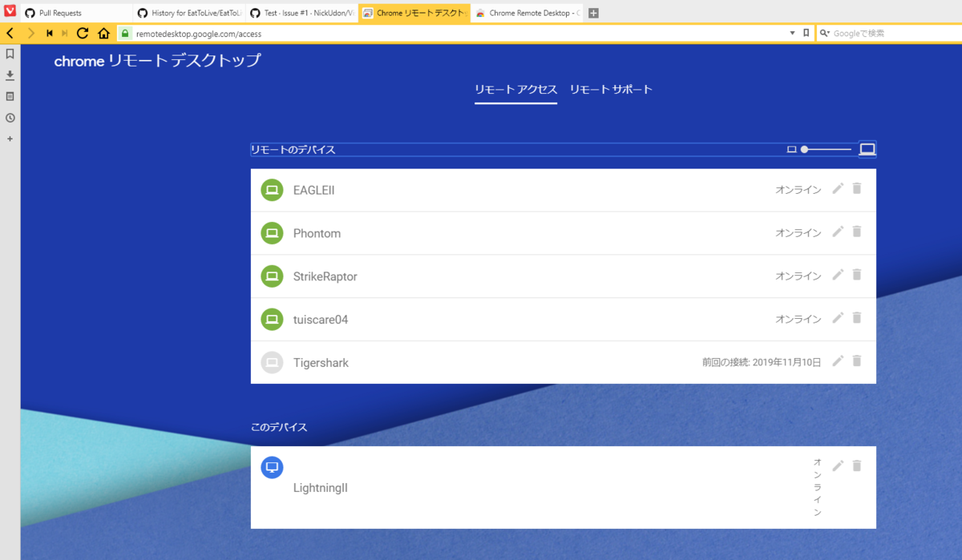The height and width of the screenshot is (560, 962).
Task: Click the rewind history button
Action: 49,34
